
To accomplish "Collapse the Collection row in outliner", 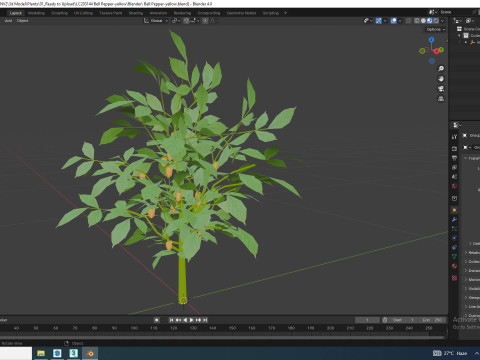I will (459, 35).
